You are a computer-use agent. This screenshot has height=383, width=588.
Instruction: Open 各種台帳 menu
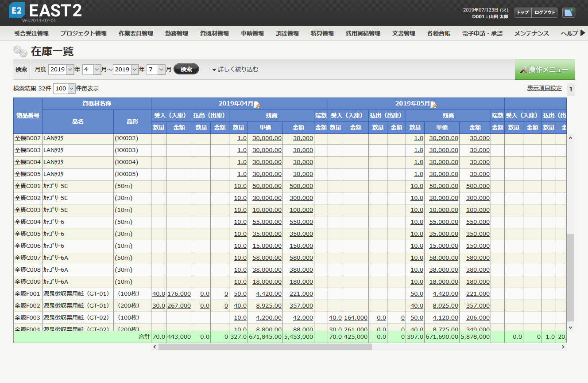pyautogui.click(x=438, y=33)
